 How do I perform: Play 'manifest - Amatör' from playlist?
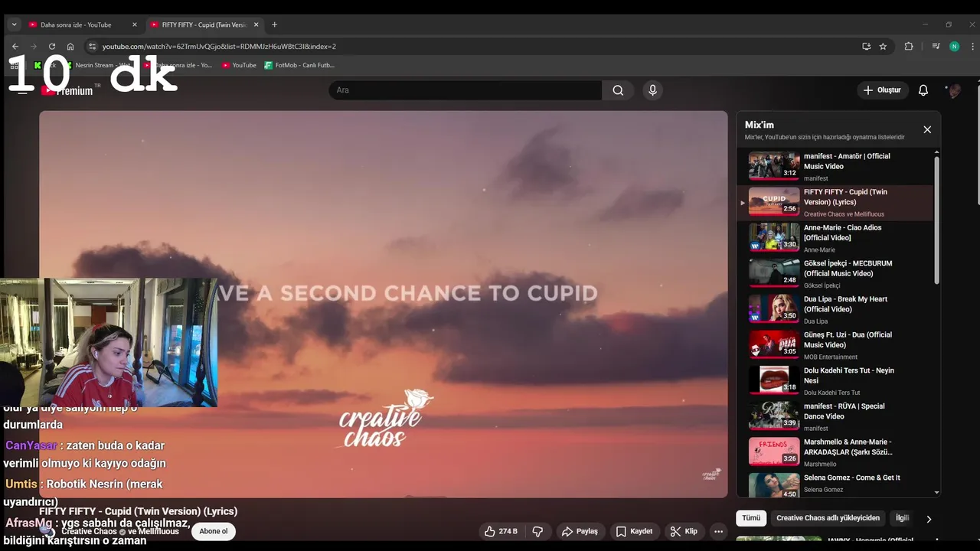pyautogui.click(x=836, y=166)
